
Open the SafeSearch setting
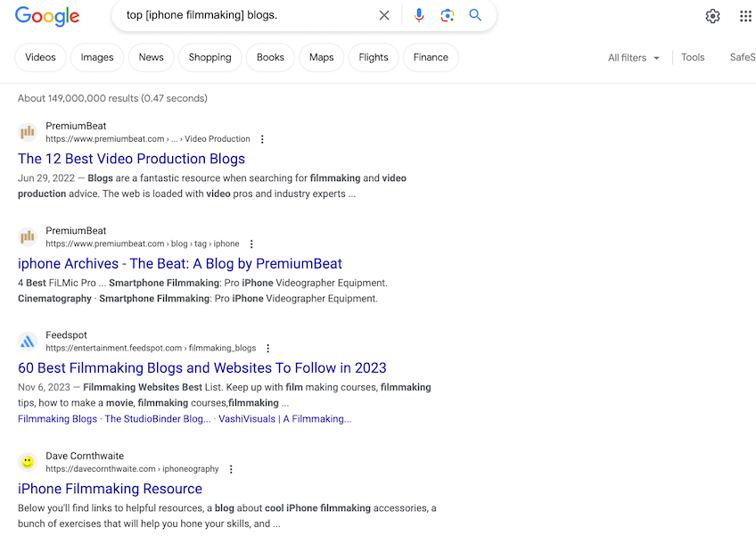click(x=743, y=57)
